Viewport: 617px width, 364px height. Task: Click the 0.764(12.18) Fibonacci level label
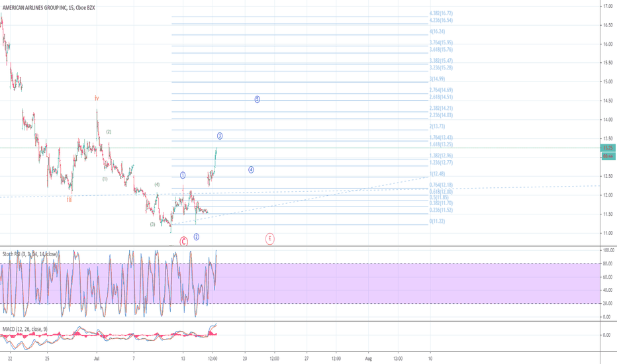441,185
